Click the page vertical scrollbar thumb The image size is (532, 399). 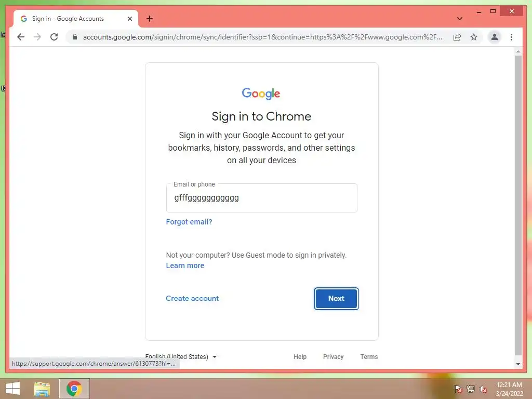[518, 205]
